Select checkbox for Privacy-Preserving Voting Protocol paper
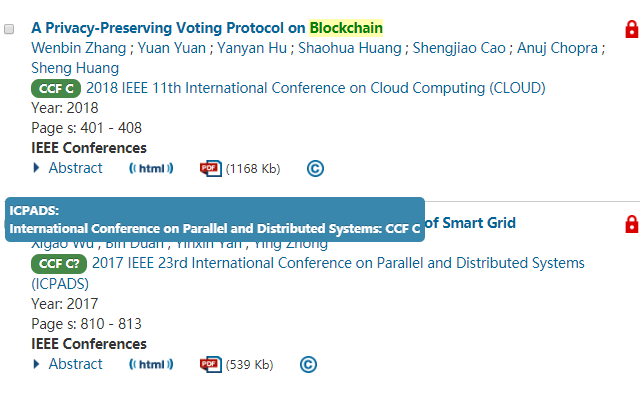This screenshot has width=640, height=400. coord(9,29)
